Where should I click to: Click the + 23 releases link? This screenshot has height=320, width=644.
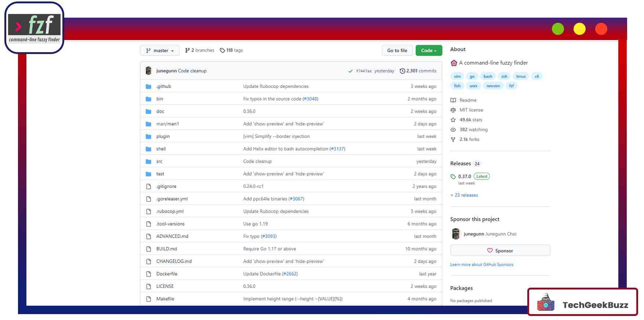464,195
